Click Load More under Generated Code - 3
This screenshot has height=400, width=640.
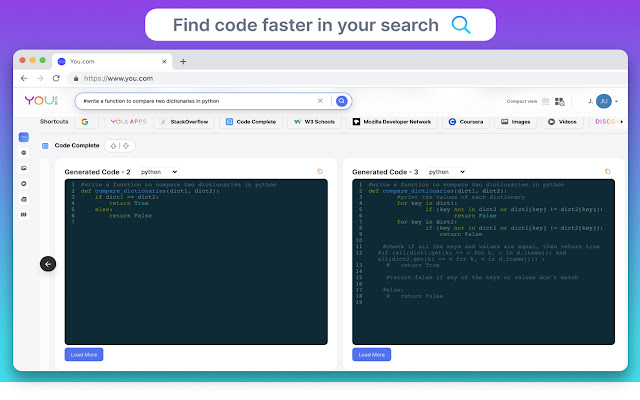[x=371, y=355]
